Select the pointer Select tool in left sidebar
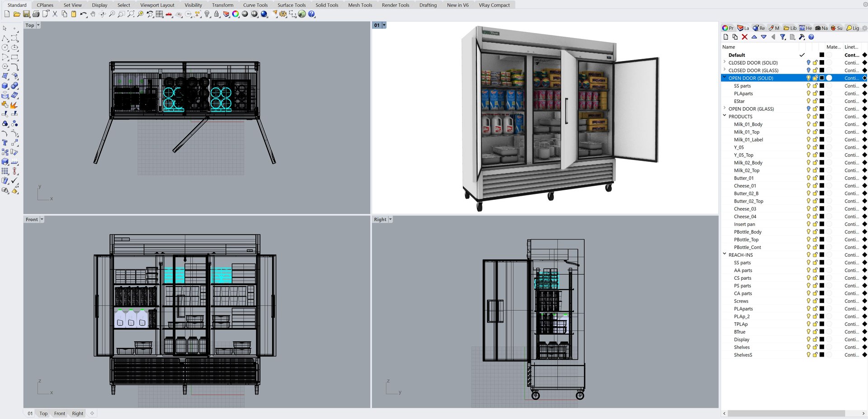The width and height of the screenshot is (868, 419). click(5, 28)
